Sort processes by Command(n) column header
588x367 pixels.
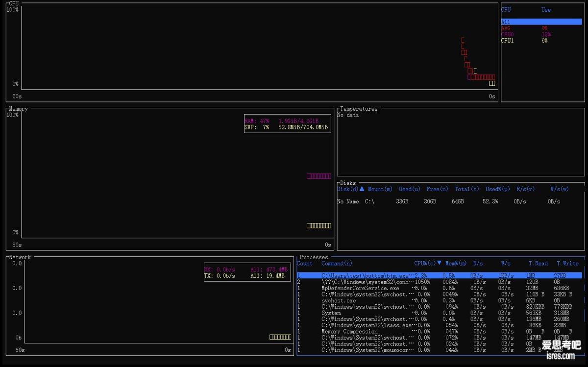pos(337,264)
